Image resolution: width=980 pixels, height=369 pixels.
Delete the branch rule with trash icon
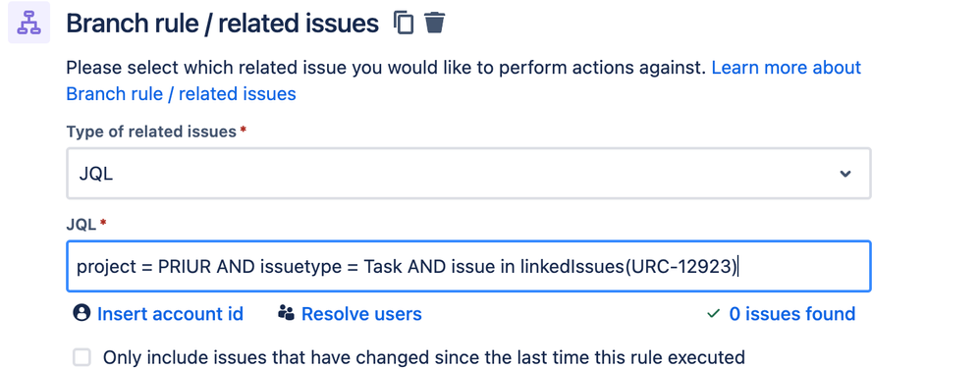434,24
